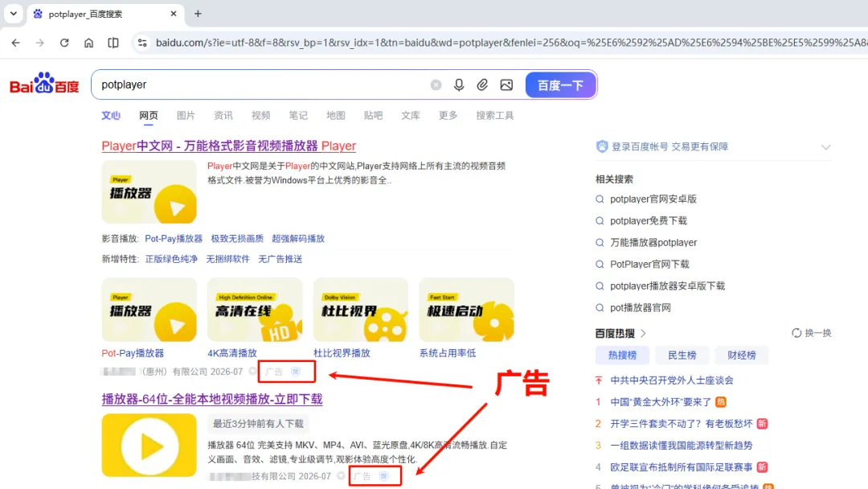The width and height of the screenshot is (868, 489).
Task: Click the shield icon beside 登录百度帐号
Action: [x=602, y=146]
